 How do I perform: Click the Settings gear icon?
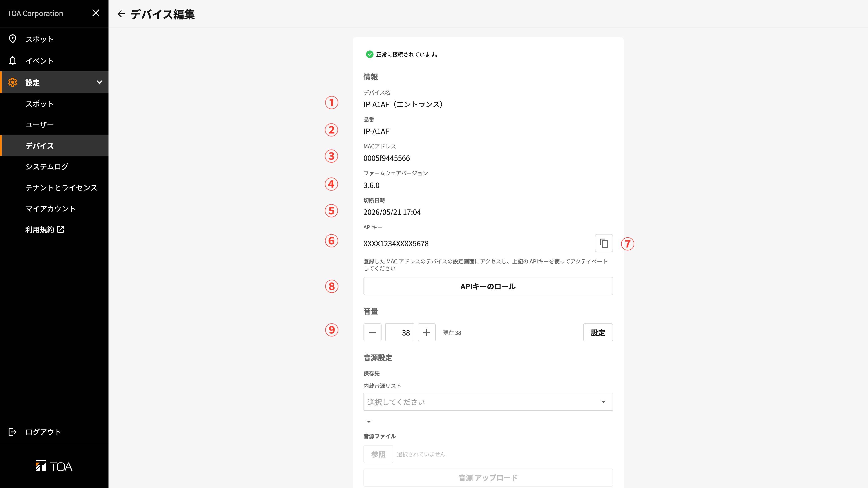pos(13,82)
